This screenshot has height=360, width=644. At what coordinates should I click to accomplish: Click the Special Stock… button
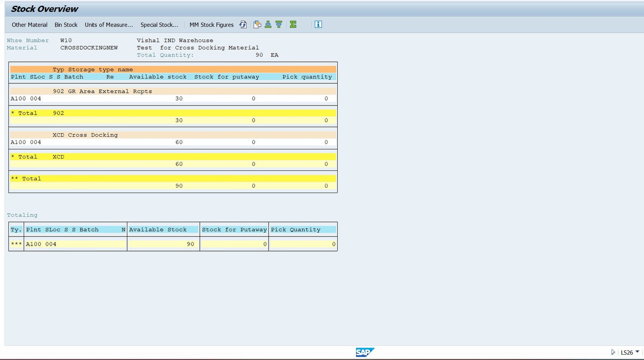[x=159, y=25]
